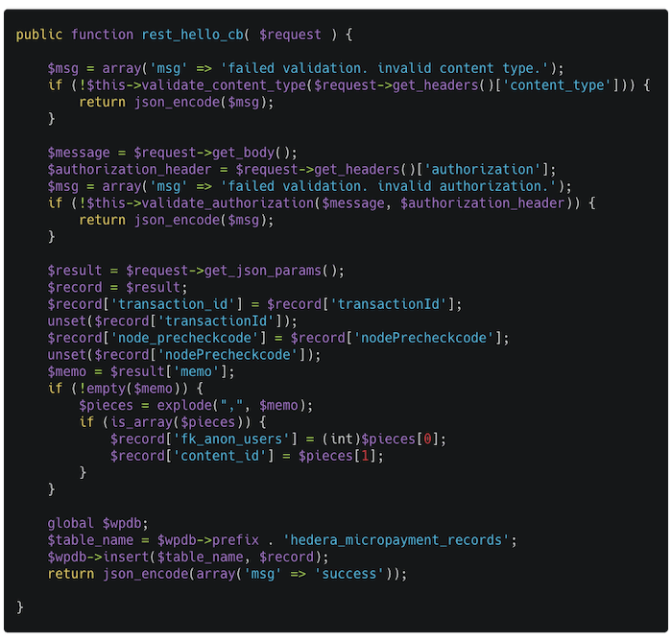
Task: Click the function name rest_hello_cb
Action: pyautogui.click(x=192, y=35)
